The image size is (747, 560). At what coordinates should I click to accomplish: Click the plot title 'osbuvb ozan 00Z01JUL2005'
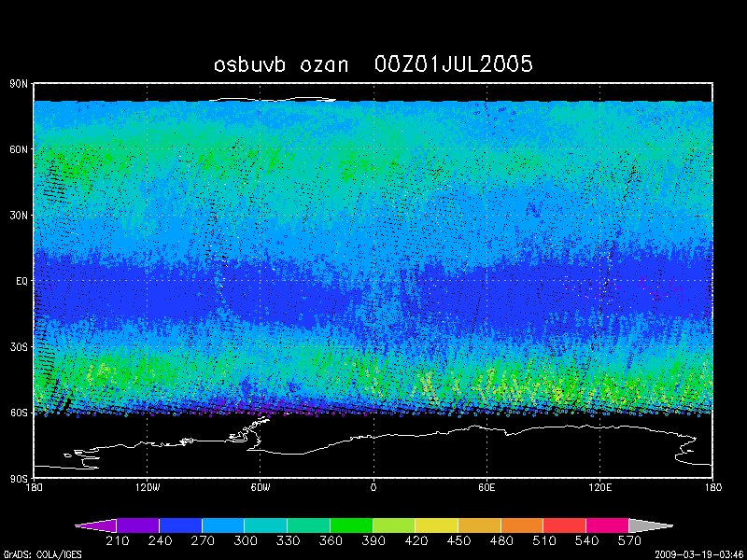click(373, 64)
